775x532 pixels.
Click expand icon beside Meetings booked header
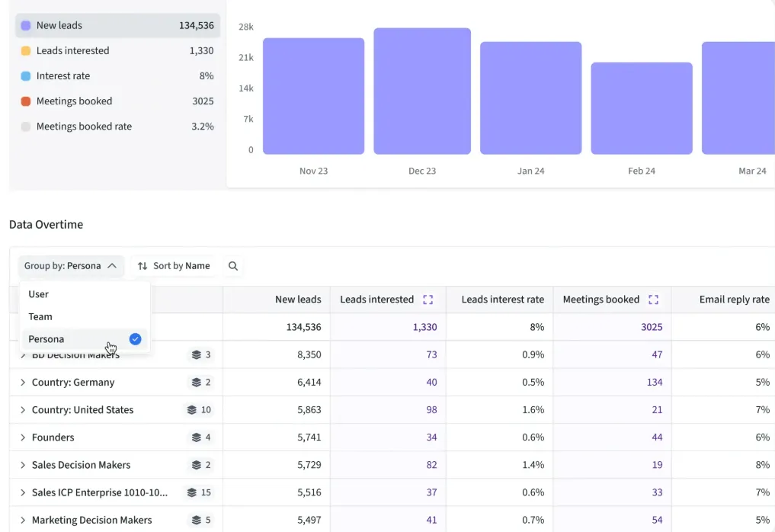pyautogui.click(x=652, y=300)
